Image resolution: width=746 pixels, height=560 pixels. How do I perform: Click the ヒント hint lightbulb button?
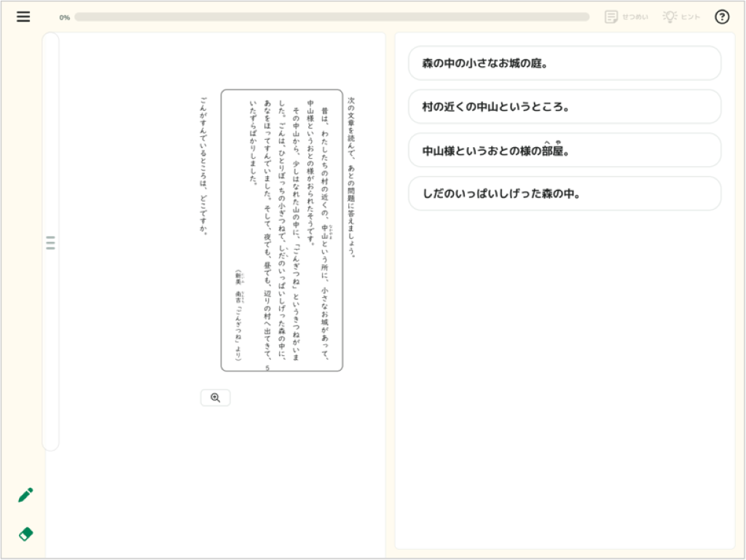(x=681, y=17)
